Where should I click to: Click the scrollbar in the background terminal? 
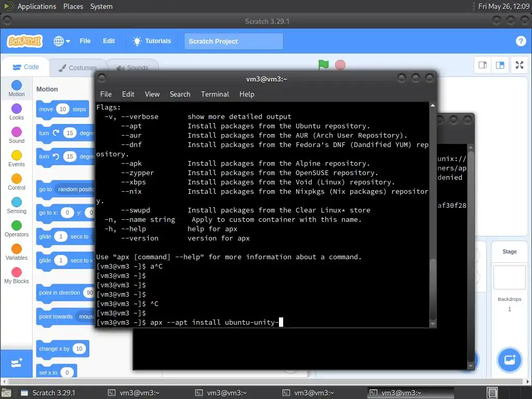(471, 256)
